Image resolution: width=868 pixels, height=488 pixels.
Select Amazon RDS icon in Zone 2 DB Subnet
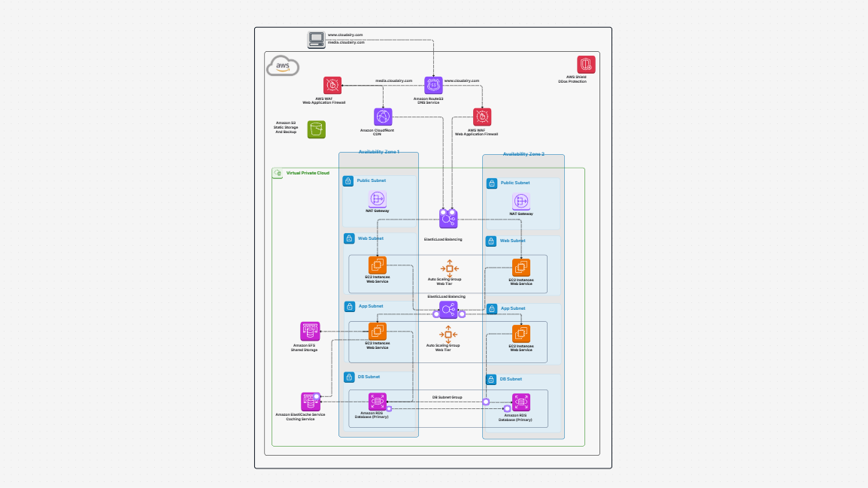pyautogui.click(x=521, y=402)
